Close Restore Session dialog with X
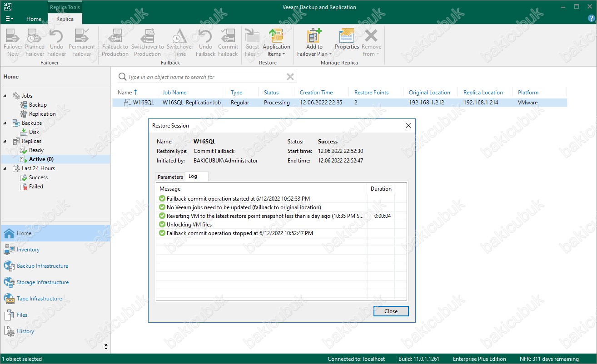The height and width of the screenshot is (364, 597). pos(408,126)
